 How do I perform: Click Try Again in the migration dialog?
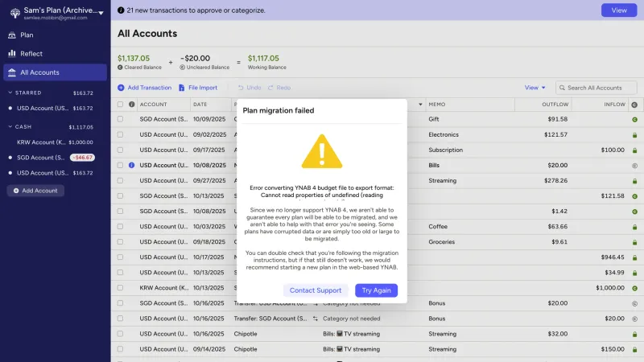(376, 290)
